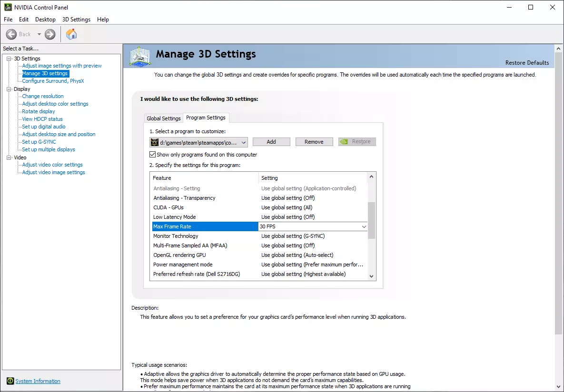Screen dimensions: 564x392
Task: Click the Remove button
Action: pos(314,142)
